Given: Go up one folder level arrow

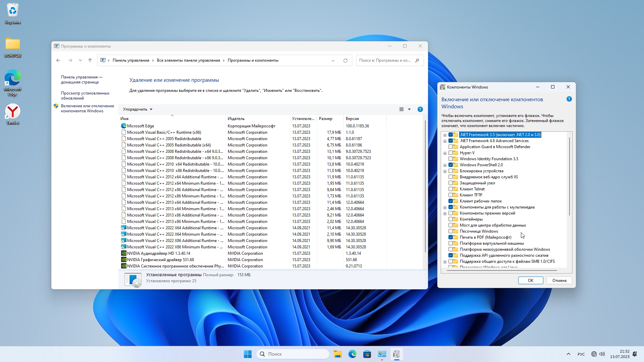Looking at the screenshot, I should [x=90, y=60].
